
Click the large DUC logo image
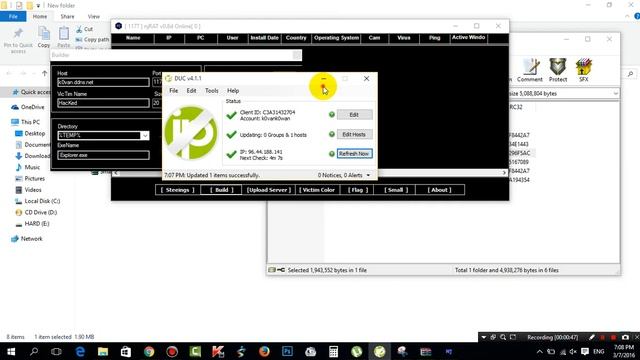191,133
